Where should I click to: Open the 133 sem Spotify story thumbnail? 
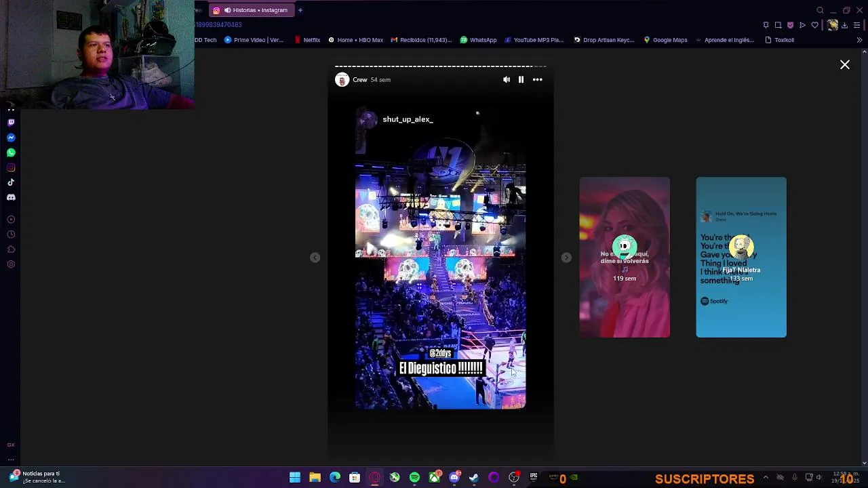(x=741, y=258)
